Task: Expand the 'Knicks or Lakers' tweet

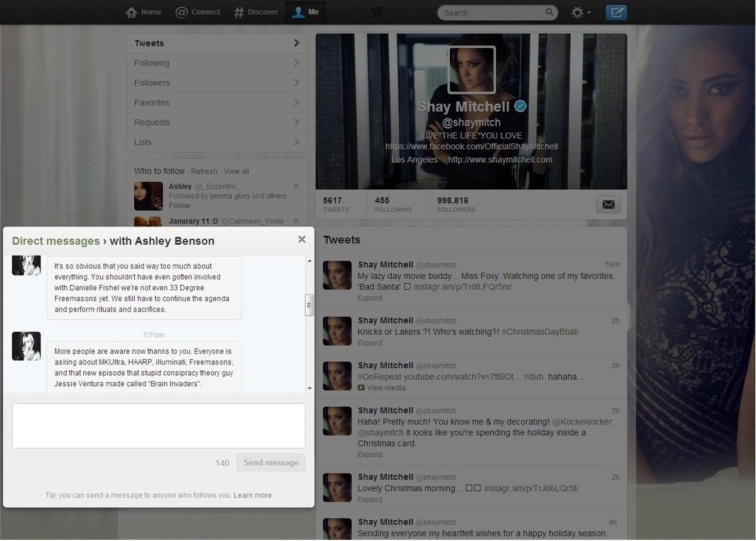Action: (x=370, y=342)
